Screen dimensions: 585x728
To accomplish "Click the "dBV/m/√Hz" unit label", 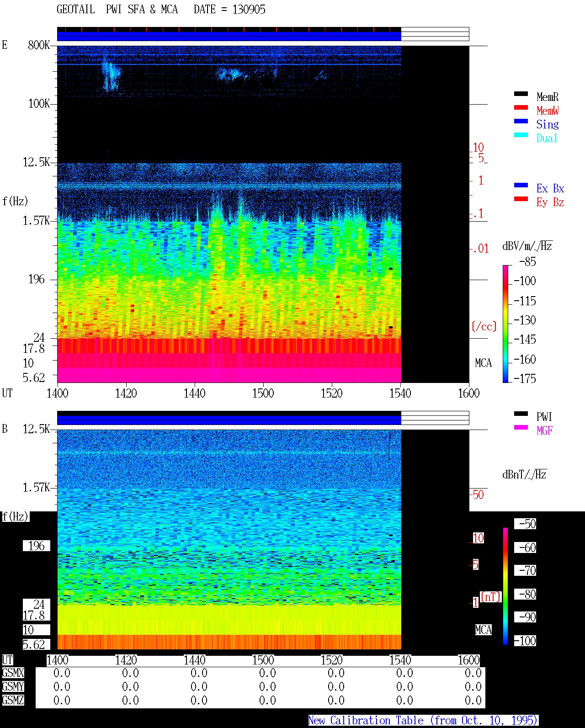I will click(x=527, y=246).
